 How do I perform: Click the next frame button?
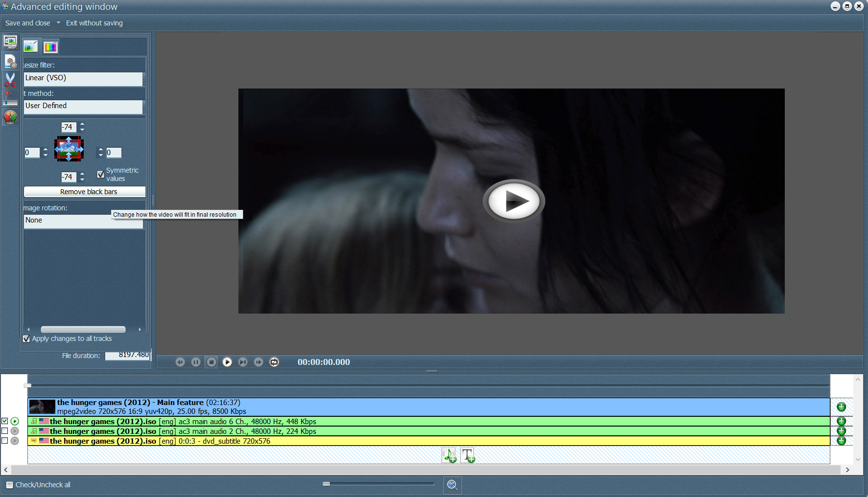tap(243, 362)
